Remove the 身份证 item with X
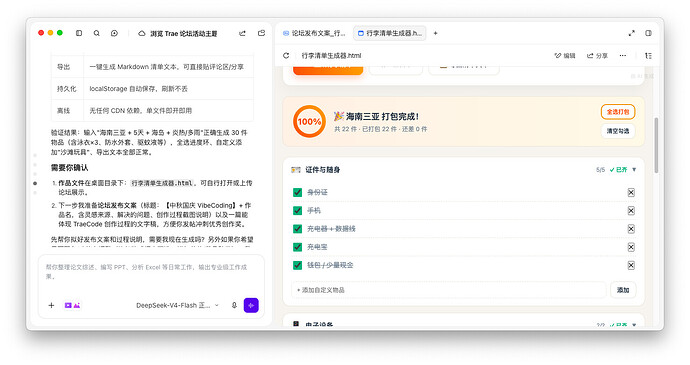 (631, 192)
